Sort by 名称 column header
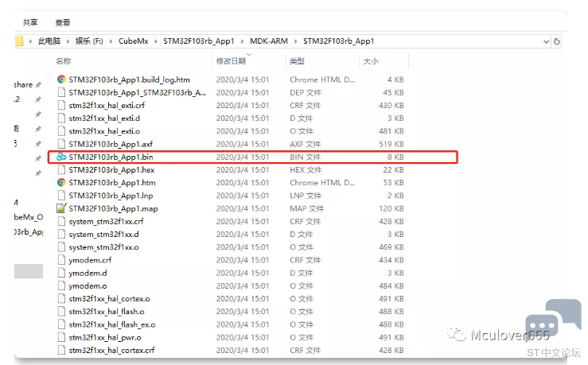This screenshot has height=365, width=588. coord(64,61)
